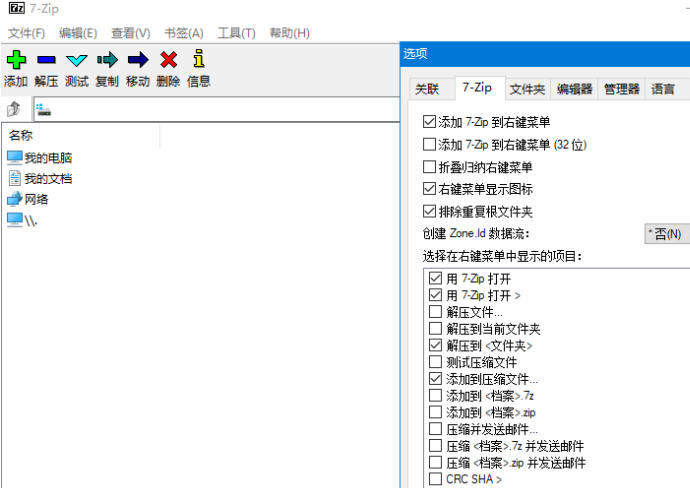The image size is (690, 488).
Task: Click the Test (测试) checkmark icon
Action: pyautogui.click(x=77, y=60)
